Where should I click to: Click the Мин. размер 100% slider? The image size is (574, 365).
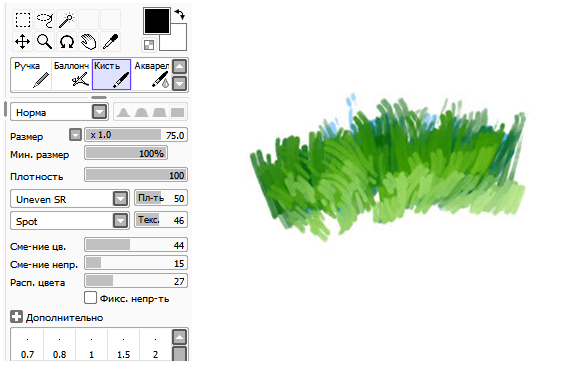(x=126, y=153)
